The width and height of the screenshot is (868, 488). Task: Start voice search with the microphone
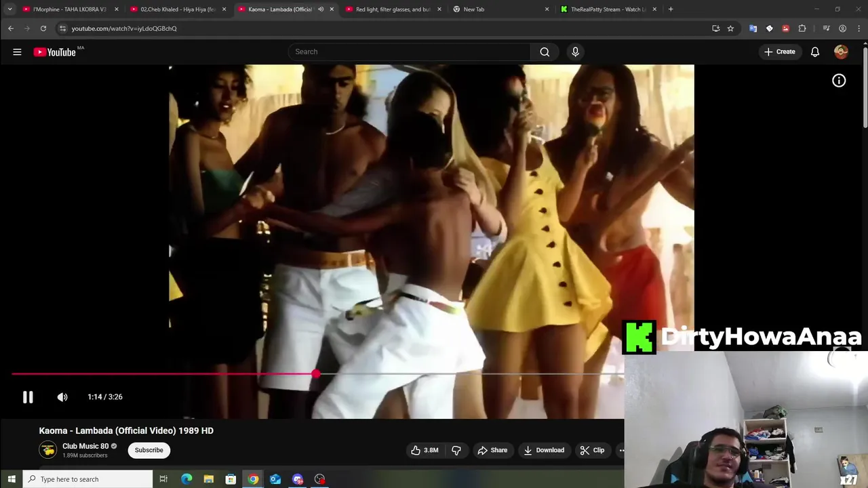(x=575, y=52)
